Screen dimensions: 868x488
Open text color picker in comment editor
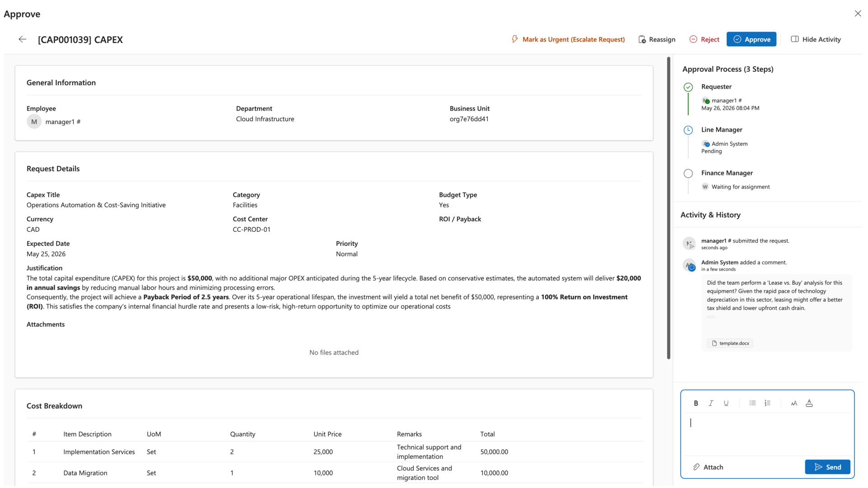tap(809, 403)
